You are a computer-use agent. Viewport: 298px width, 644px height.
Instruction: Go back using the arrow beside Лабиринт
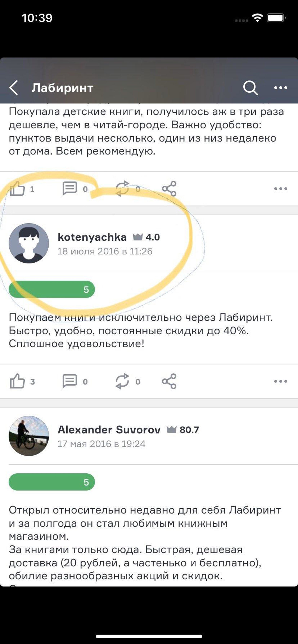click(x=14, y=88)
